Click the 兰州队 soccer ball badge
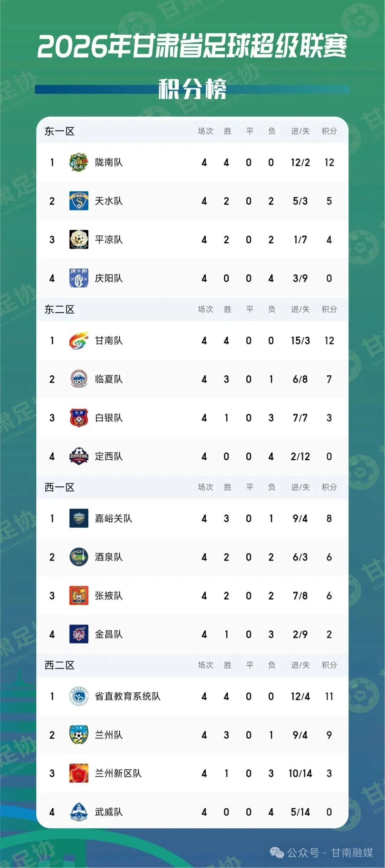385x868 pixels. click(x=79, y=735)
